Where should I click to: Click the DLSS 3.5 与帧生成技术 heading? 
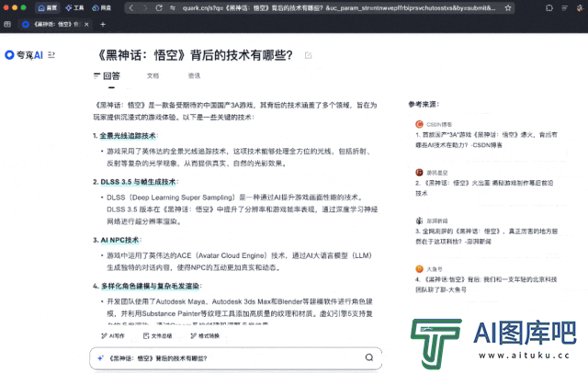138,182
